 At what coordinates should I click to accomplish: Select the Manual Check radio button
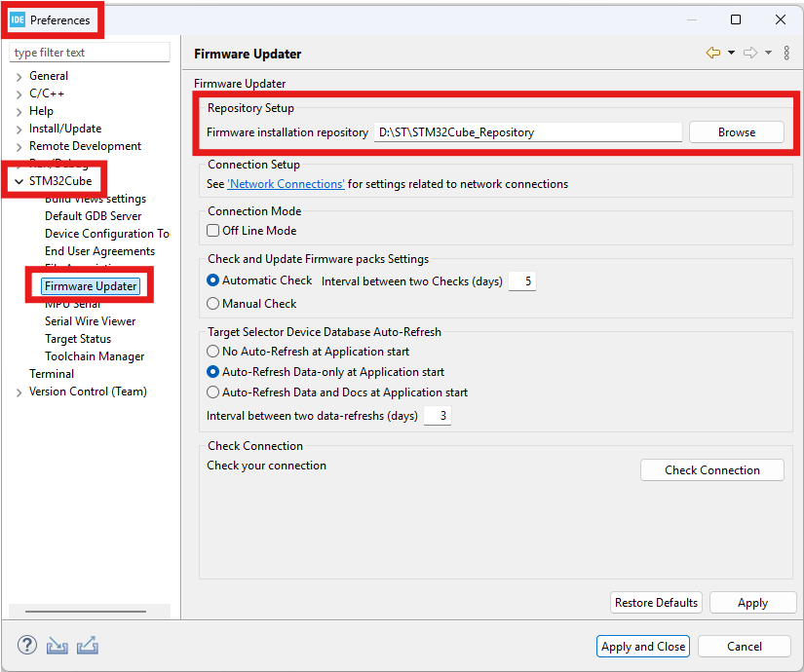click(x=213, y=304)
